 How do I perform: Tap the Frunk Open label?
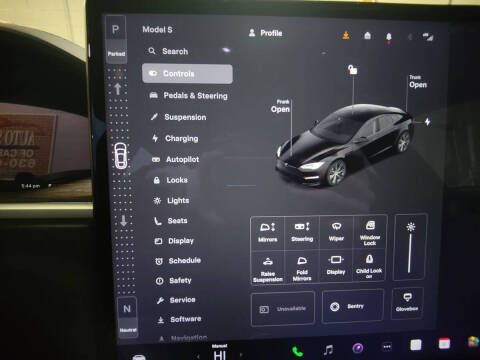[x=280, y=106]
